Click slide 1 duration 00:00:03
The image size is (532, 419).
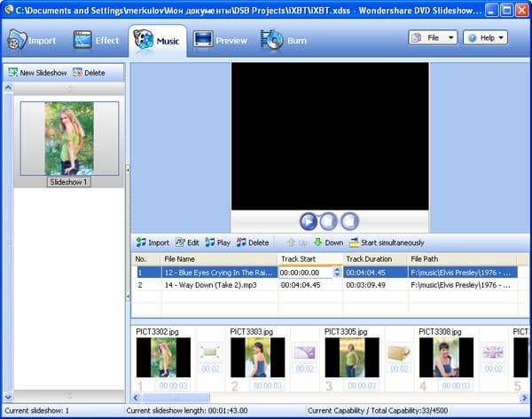coord(173,385)
